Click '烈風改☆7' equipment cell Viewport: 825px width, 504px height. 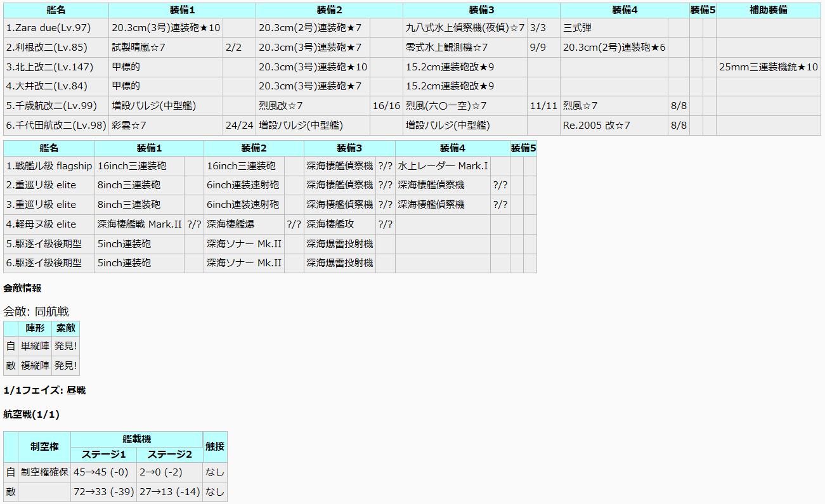(x=313, y=106)
